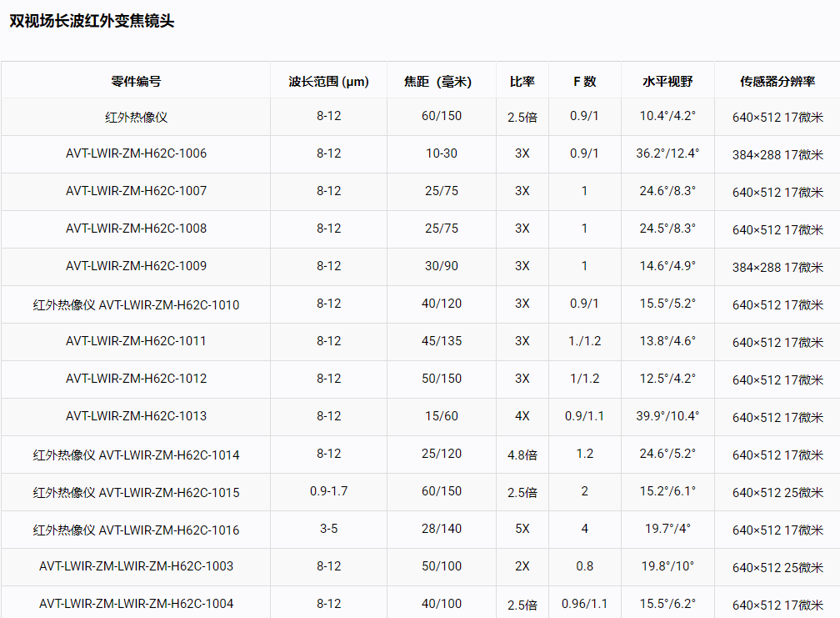Click field of view 12.5°/4.2°

coord(667,379)
